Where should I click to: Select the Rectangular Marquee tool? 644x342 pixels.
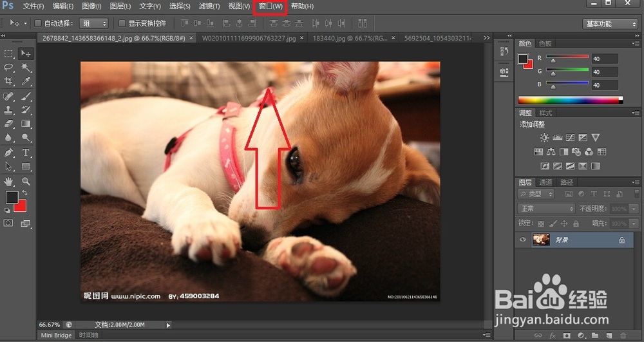[x=8, y=54]
